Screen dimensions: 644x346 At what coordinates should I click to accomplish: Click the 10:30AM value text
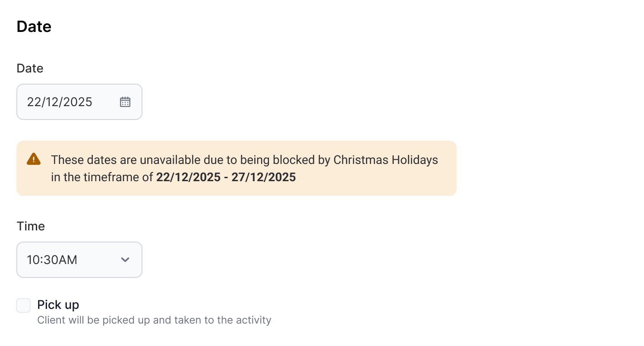point(52,260)
